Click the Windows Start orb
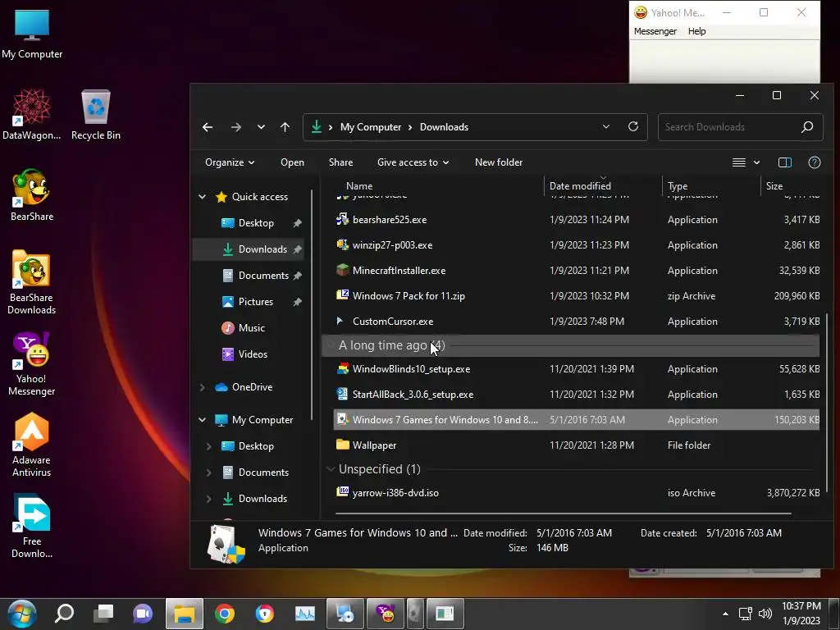Screen dimensions: 840x630 click(x=22, y=614)
